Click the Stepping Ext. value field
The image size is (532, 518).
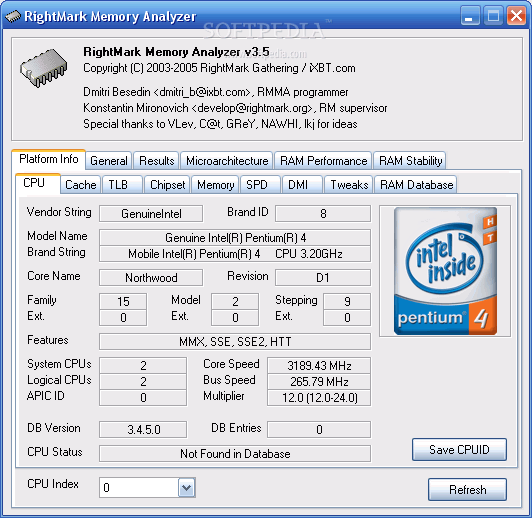click(x=347, y=318)
